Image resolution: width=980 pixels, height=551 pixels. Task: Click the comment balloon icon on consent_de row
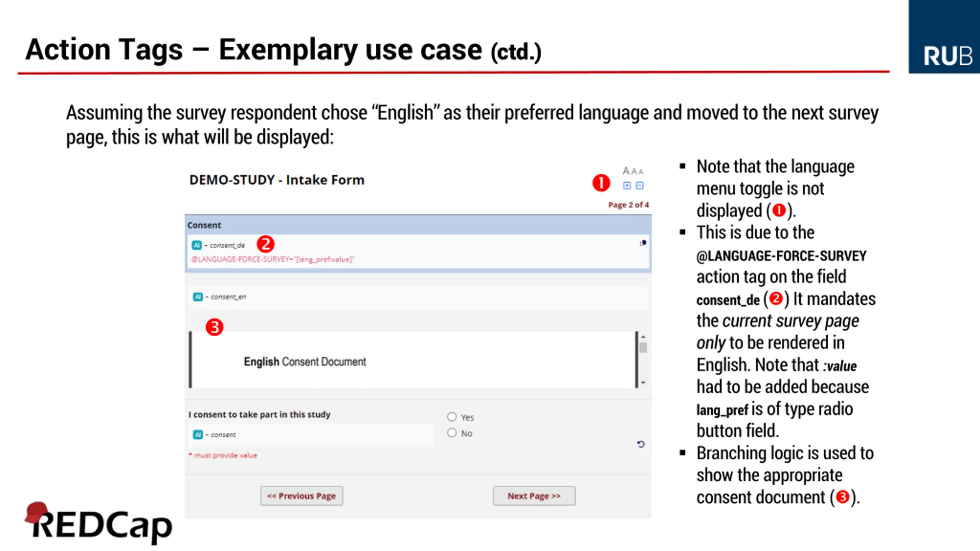tap(643, 243)
